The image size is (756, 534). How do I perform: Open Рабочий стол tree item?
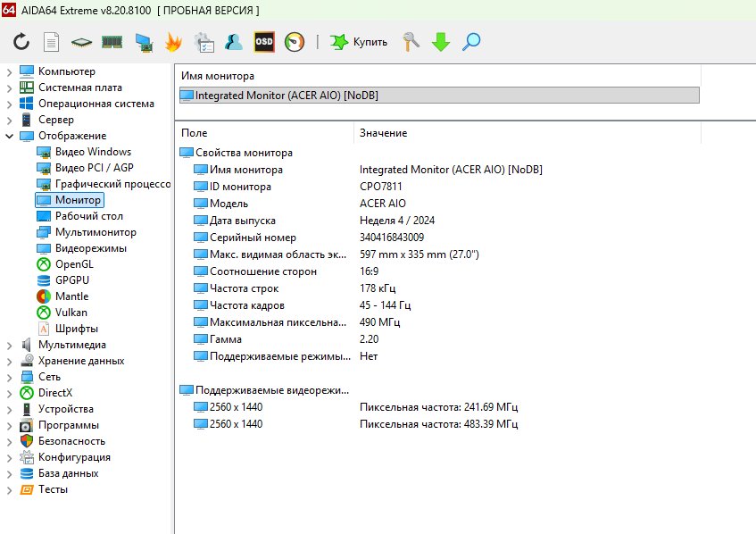[80, 216]
